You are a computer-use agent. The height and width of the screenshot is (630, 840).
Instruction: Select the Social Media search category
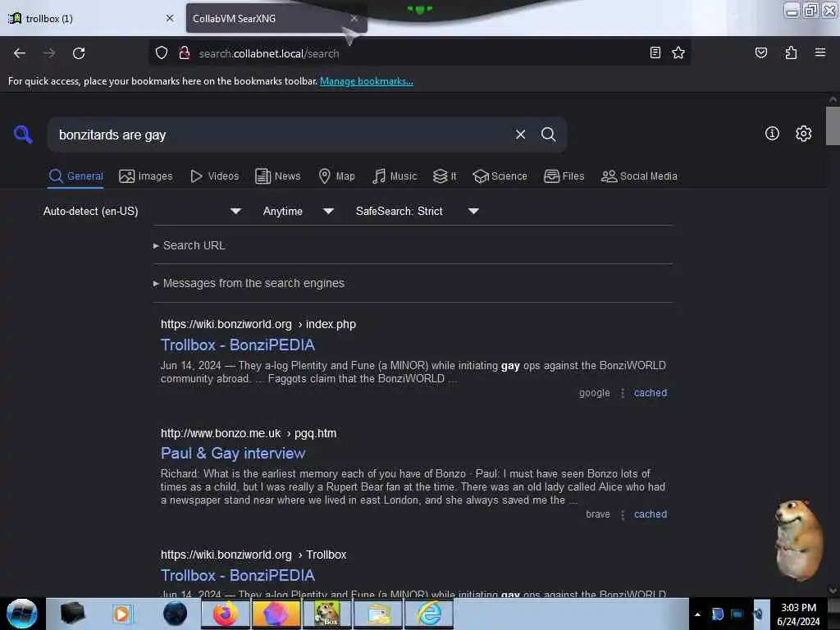tap(639, 176)
